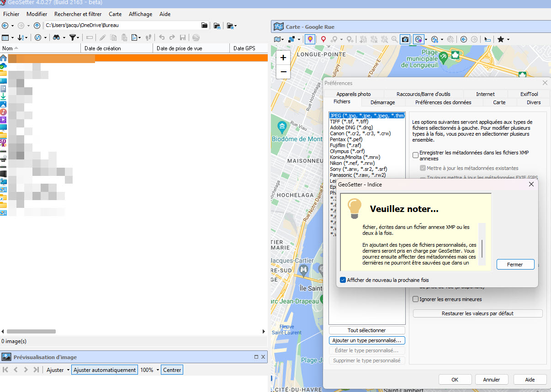Enable saving metadata in XMP sidecar files
Screen dimensions: 551x392
pyautogui.click(x=415, y=155)
